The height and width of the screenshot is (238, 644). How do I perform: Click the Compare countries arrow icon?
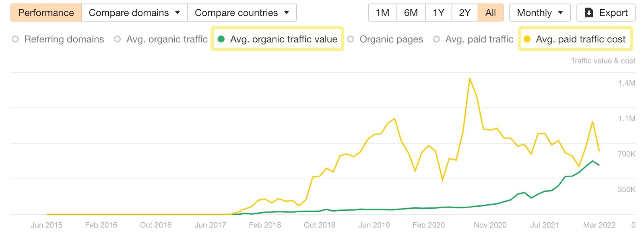tap(287, 12)
